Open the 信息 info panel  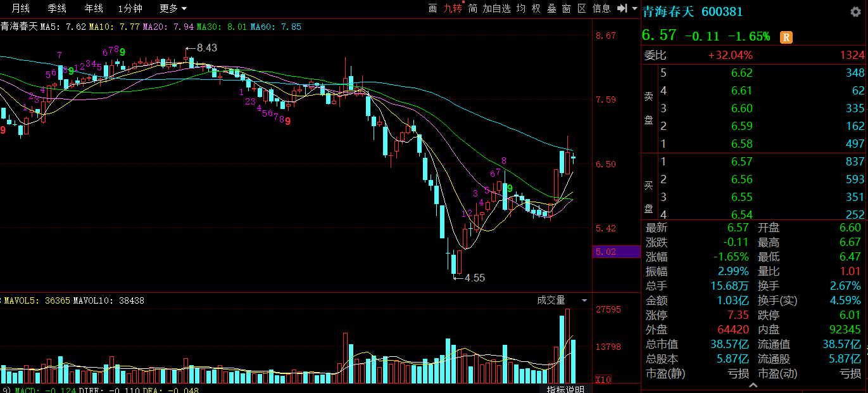[x=601, y=8]
